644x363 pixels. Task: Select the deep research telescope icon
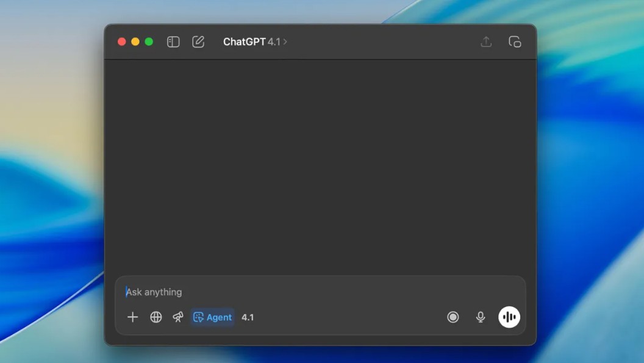(x=178, y=317)
